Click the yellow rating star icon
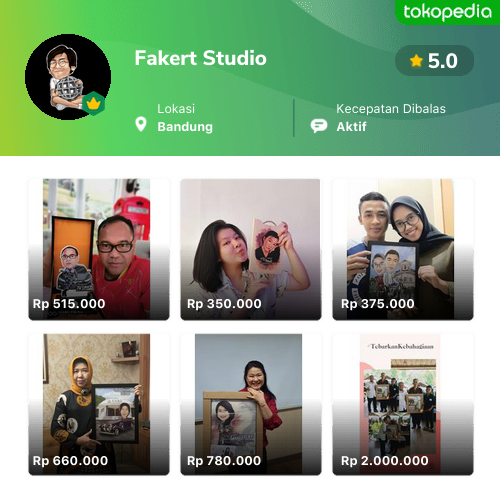The width and height of the screenshot is (500, 500). (416, 61)
